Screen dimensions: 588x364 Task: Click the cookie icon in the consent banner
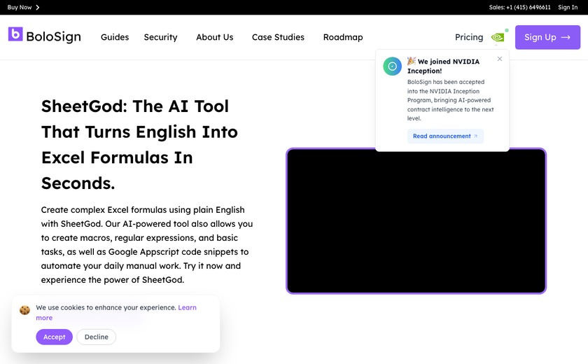tap(24, 310)
